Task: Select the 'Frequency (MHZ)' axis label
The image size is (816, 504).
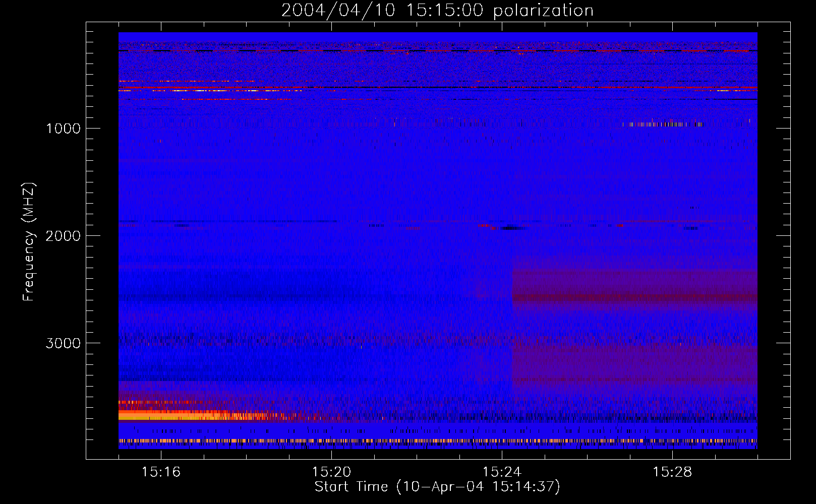Action: click(x=29, y=242)
